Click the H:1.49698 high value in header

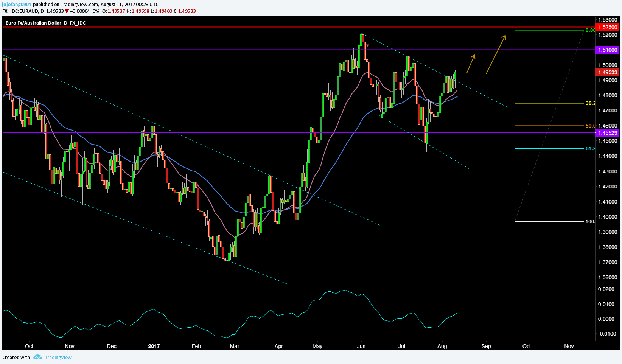tap(138, 11)
